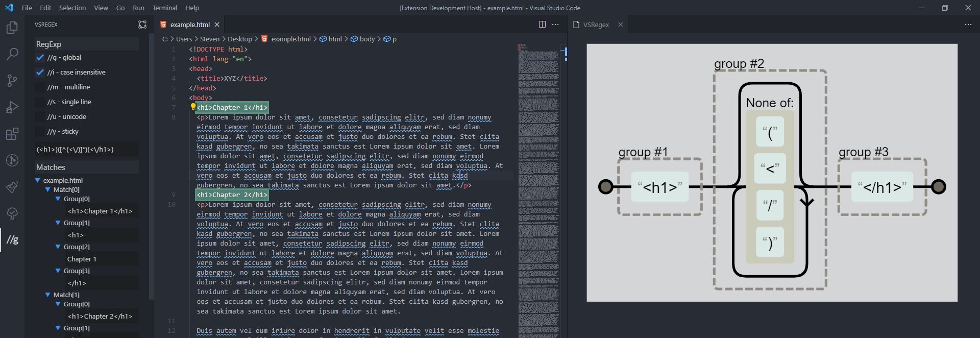
Task: Open the Run menu
Action: tap(138, 8)
